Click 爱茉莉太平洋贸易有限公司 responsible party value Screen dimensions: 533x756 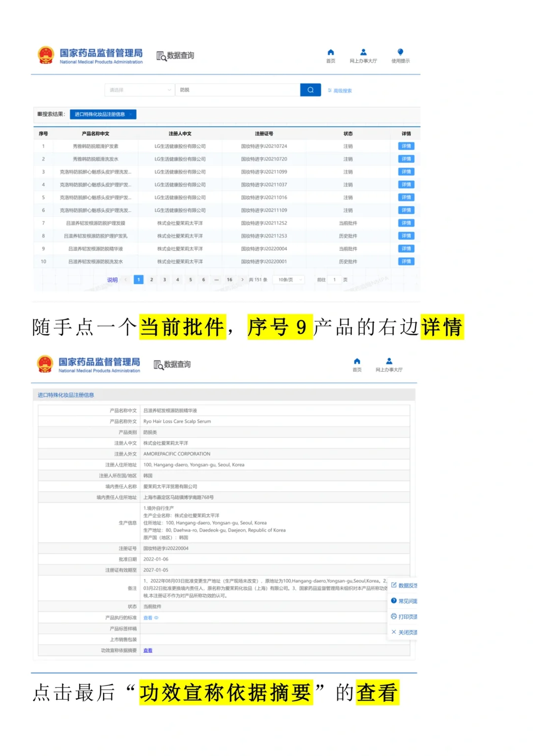pos(170,486)
